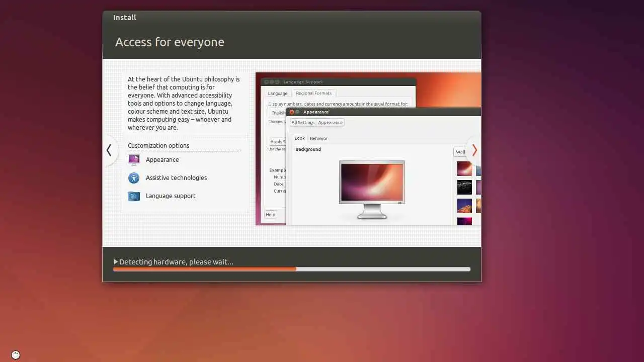Click the 'Background' label in Appearance

pyautogui.click(x=308, y=149)
